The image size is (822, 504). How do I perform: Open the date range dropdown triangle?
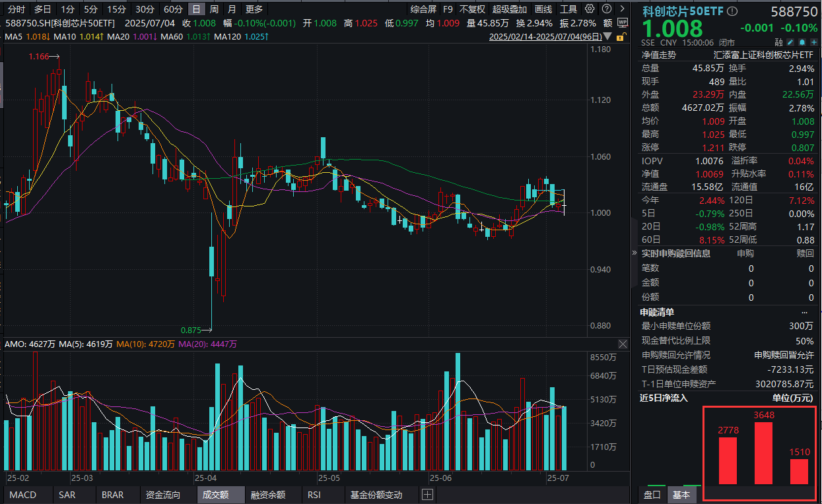point(607,37)
